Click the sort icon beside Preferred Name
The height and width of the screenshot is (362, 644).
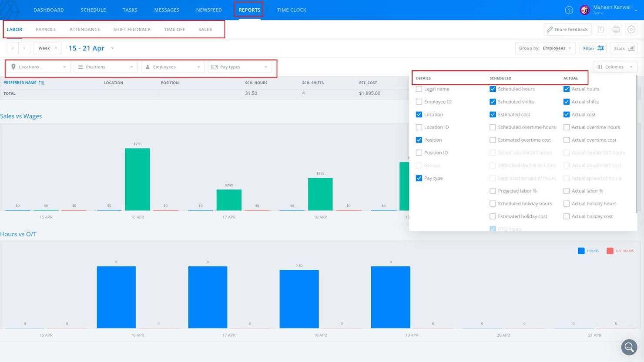41,83
